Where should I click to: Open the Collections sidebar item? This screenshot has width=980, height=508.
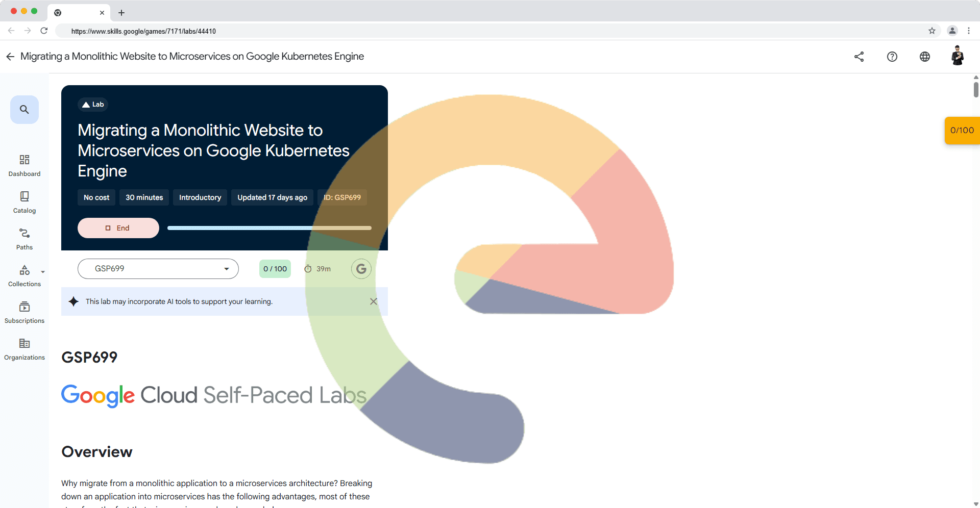(x=24, y=276)
